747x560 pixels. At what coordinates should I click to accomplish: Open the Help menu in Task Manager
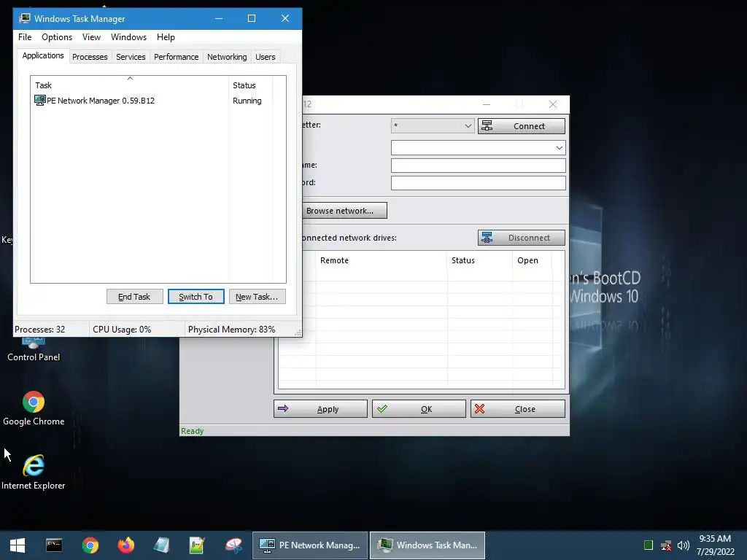pyautogui.click(x=166, y=37)
